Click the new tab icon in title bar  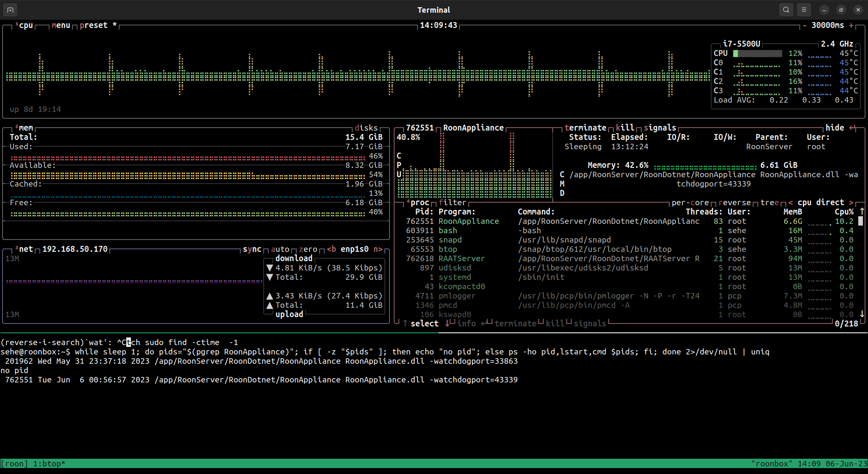pyautogui.click(x=10, y=10)
